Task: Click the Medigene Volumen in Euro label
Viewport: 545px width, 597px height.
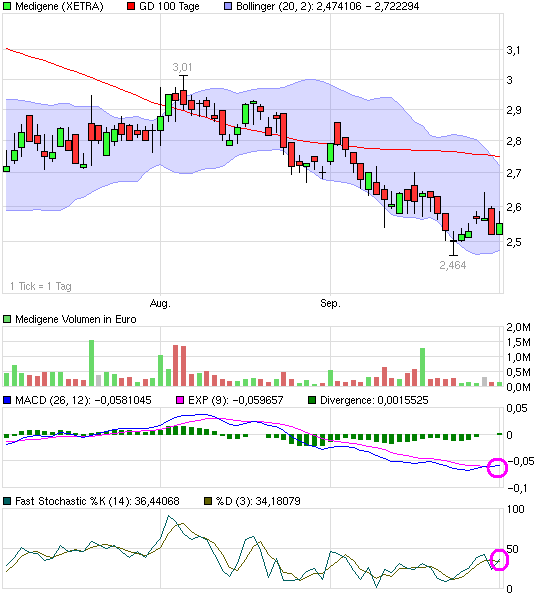Action: click(75, 319)
